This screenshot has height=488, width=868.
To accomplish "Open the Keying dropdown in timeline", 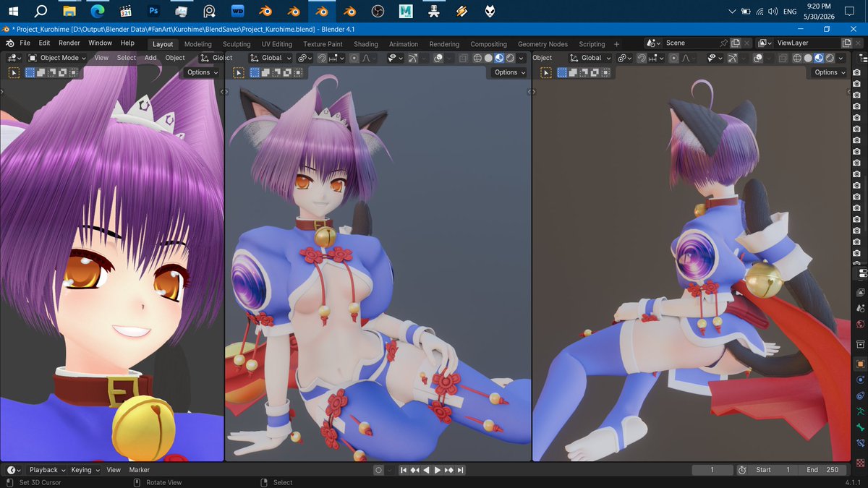I will (x=85, y=470).
